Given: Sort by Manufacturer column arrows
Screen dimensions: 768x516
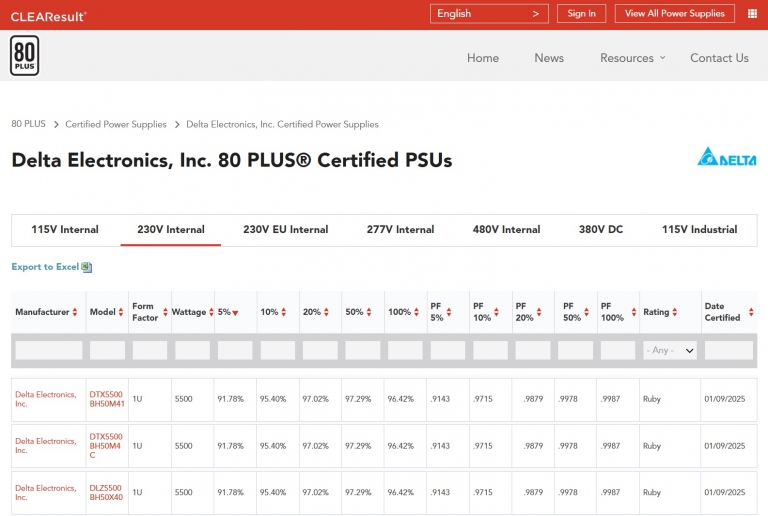Looking at the screenshot, I should pyautogui.click(x=75, y=312).
